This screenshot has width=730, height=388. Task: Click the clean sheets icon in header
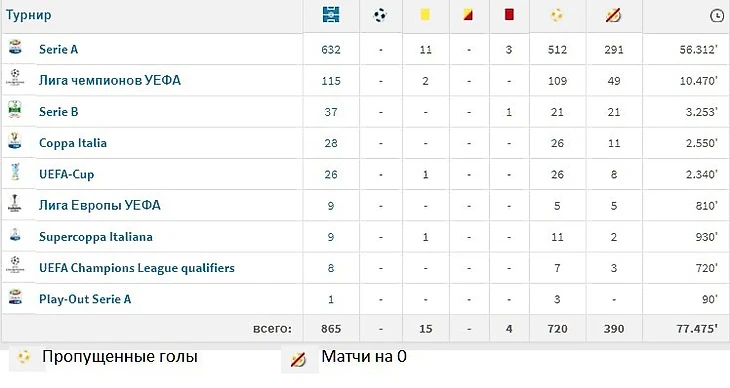pyautogui.click(x=613, y=15)
